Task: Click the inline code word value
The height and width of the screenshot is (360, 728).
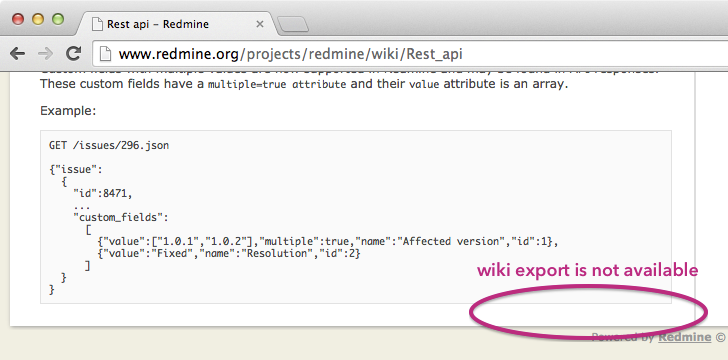Action: pos(424,85)
